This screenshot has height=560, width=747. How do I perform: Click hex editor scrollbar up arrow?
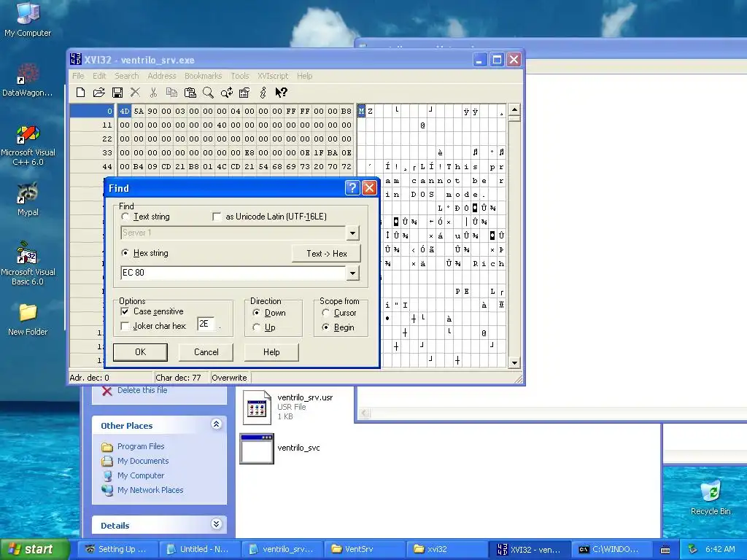[514, 109]
